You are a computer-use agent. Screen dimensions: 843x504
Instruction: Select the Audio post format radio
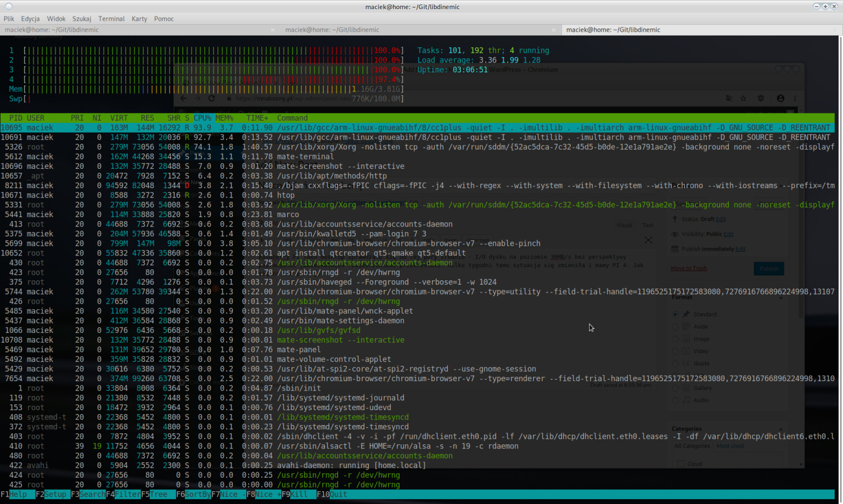tap(675, 400)
